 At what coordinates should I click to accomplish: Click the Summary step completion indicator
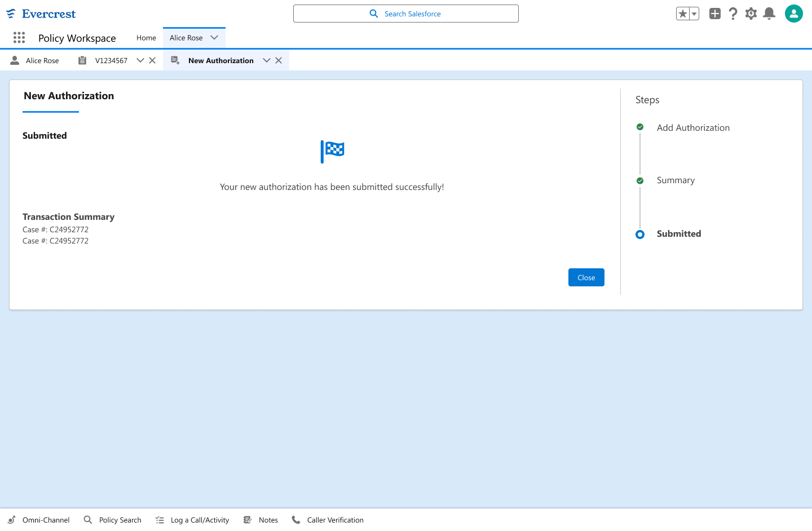click(640, 180)
